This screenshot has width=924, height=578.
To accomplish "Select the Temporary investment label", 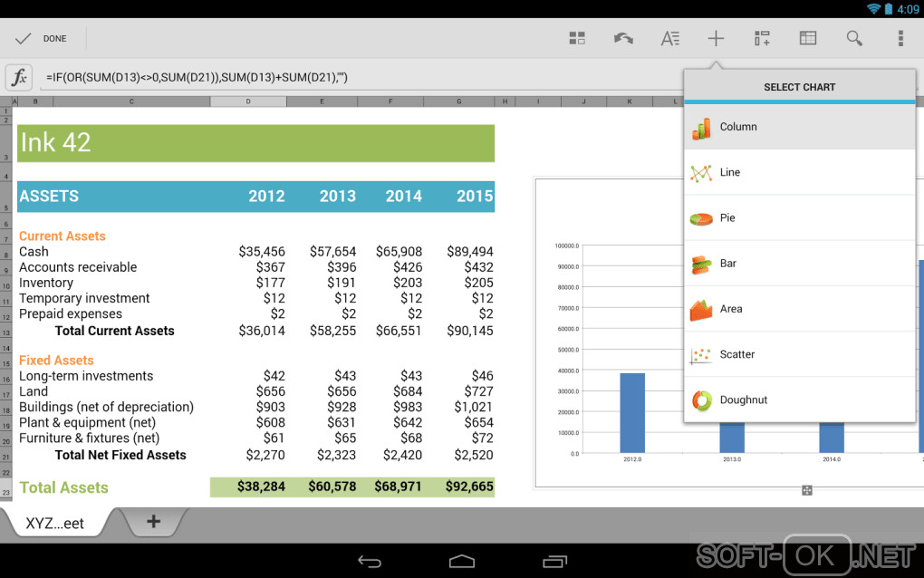I will [84, 298].
